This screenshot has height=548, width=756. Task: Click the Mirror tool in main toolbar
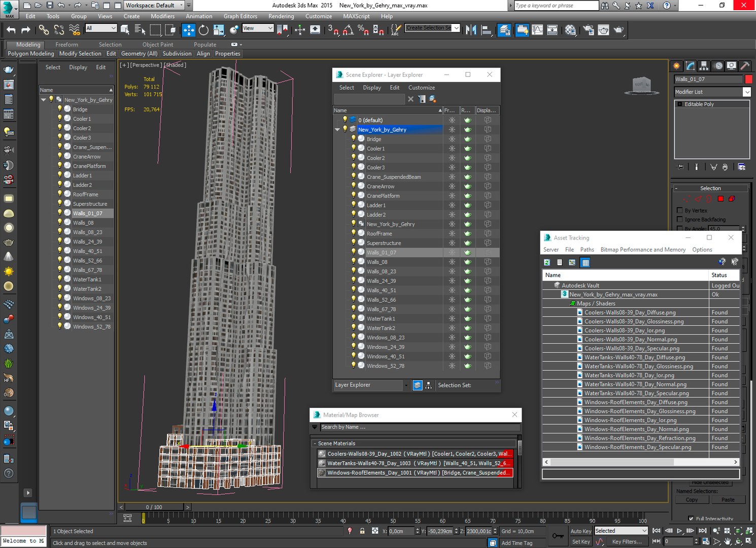[471, 30]
